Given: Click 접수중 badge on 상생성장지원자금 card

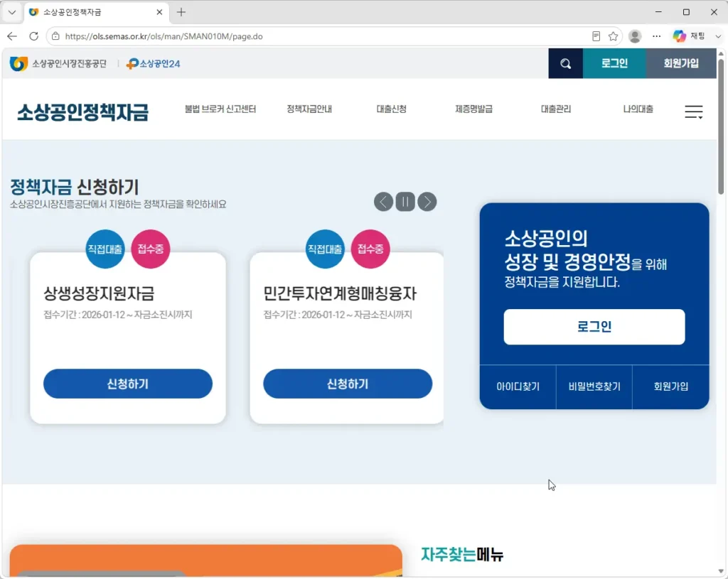Looking at the screenshot, I should pyautogui.click(x=151, y=249).
